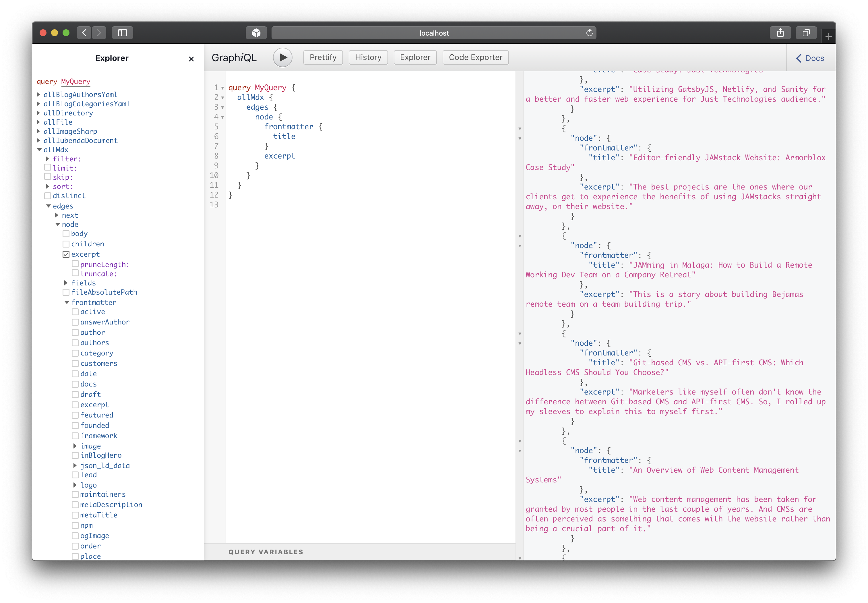The image size is (868, 603).
Task: Close the Explorer panel with X
Action: 191,59
